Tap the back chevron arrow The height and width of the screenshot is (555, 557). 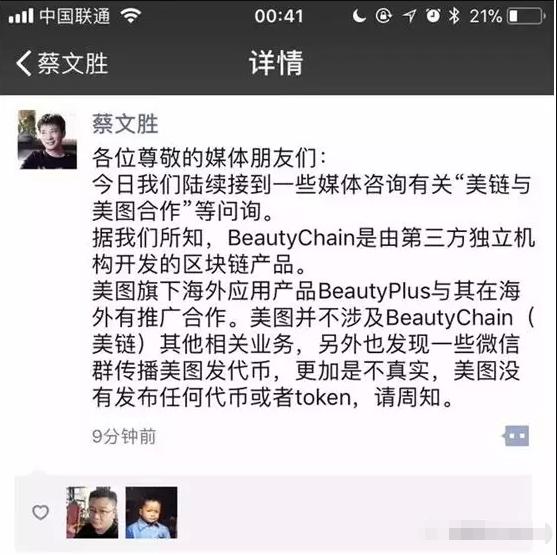pos(24,63)
